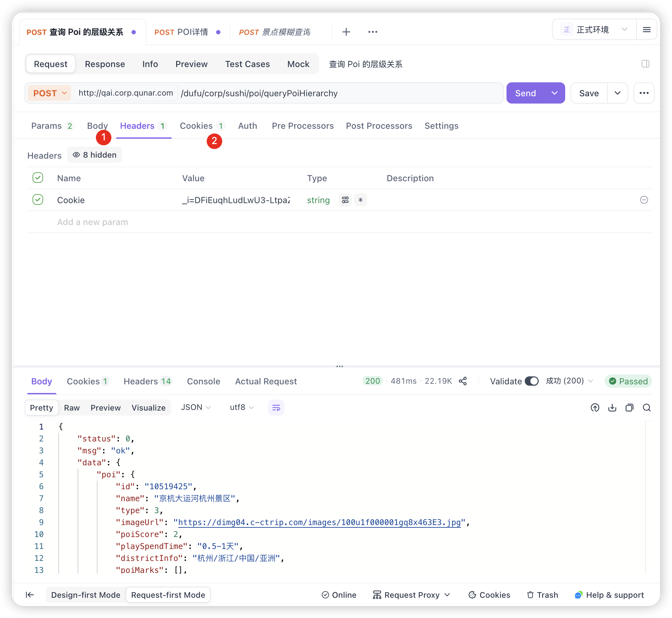Click the share response icon
This screenshot has width=672, height=618.
tap(463, 381)
